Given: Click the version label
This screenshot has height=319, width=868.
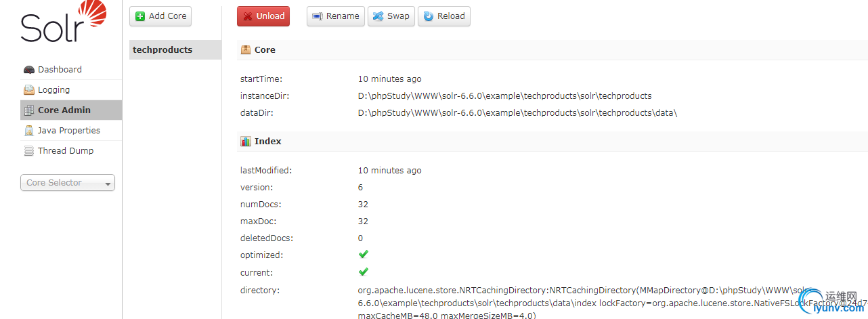Looking at the screenshot, I should pos(257,188).
